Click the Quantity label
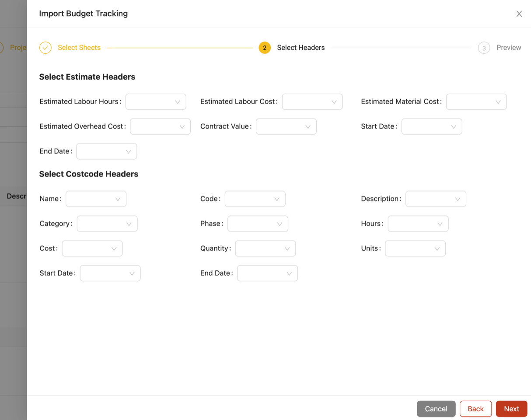Image resolution: width=531 pixels, height=420 pixels. pos(215,248)
